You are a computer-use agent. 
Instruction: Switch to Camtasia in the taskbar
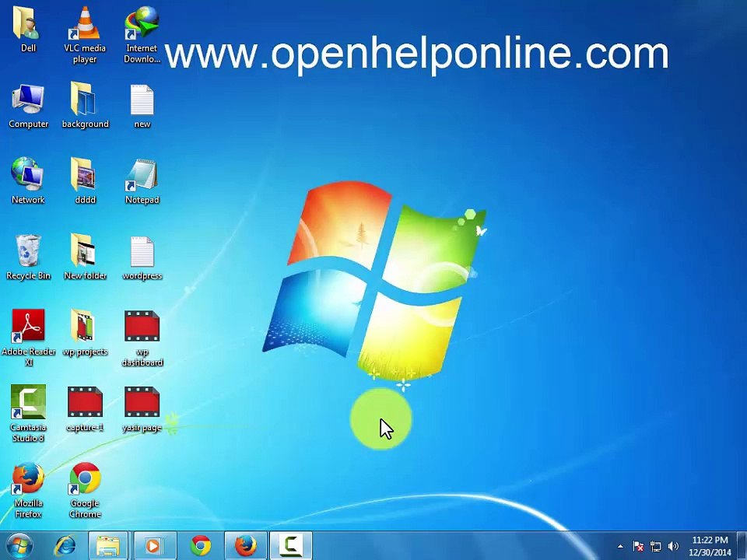[290, 546]
